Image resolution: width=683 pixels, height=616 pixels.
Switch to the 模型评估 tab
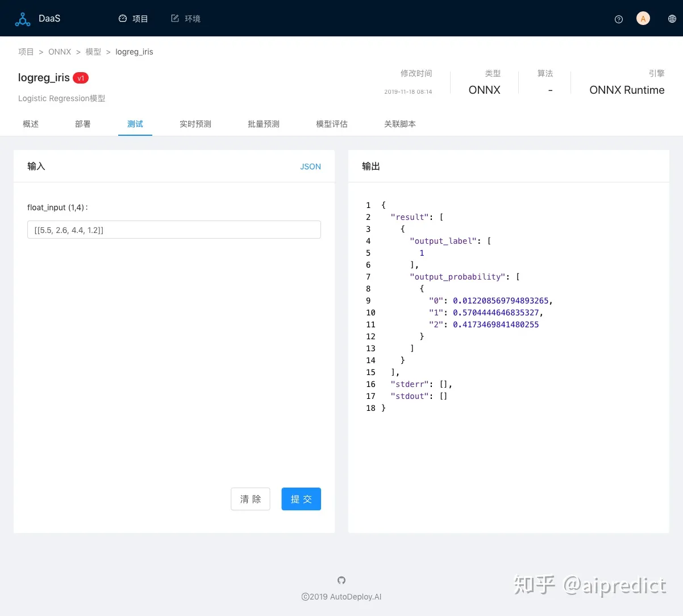(332, 124)
